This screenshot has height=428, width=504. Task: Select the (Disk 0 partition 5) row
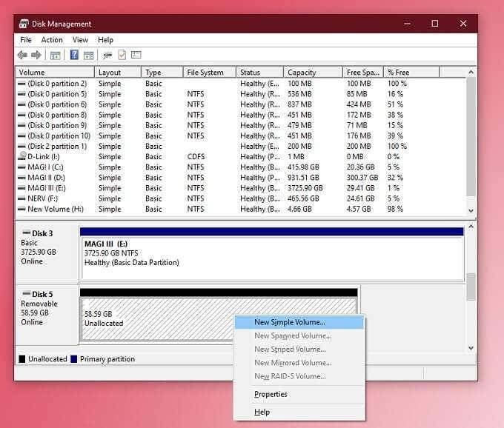(241, 94)
